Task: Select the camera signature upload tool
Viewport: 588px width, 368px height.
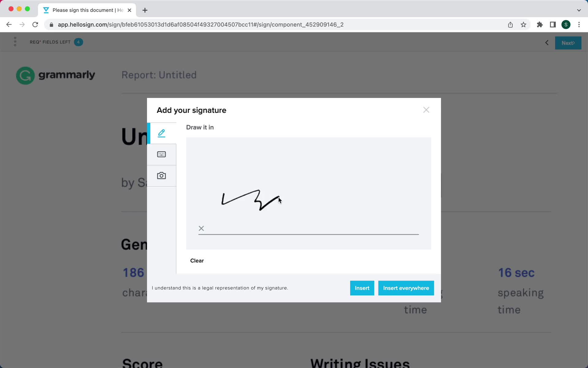Action: click(161, 175)
